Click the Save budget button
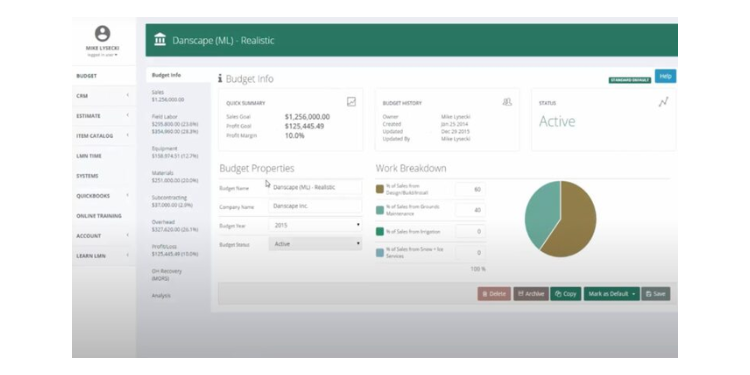 (x=656, y=294)
